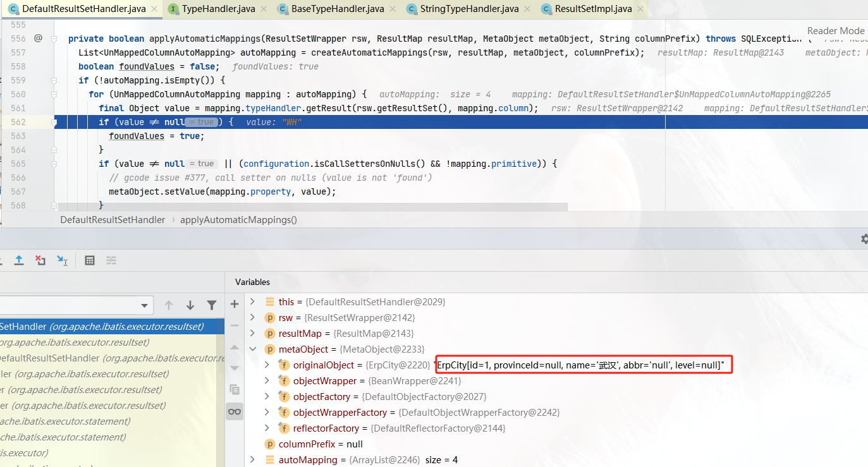Image resolution: width=868 pixels, height=467 pixels.
Task: Click the @ gutter icon on line 556
Action: (38, 39)
